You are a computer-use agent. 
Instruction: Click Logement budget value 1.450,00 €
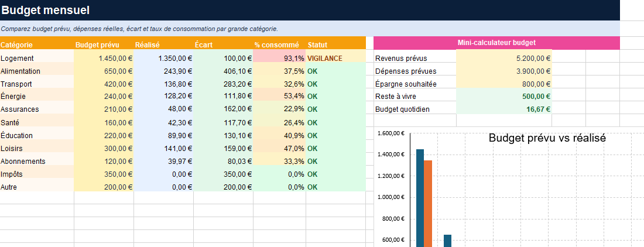click(104, 59)
